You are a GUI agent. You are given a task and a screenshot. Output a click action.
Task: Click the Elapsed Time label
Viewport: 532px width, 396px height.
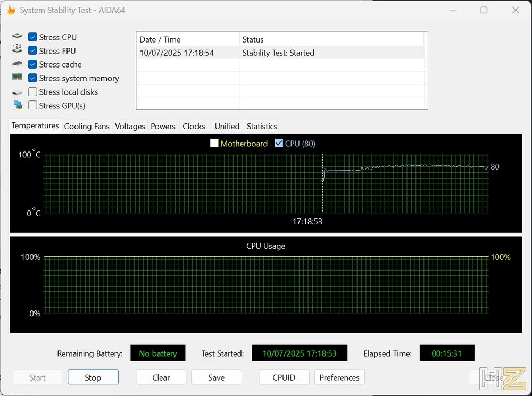click(387, 353)
